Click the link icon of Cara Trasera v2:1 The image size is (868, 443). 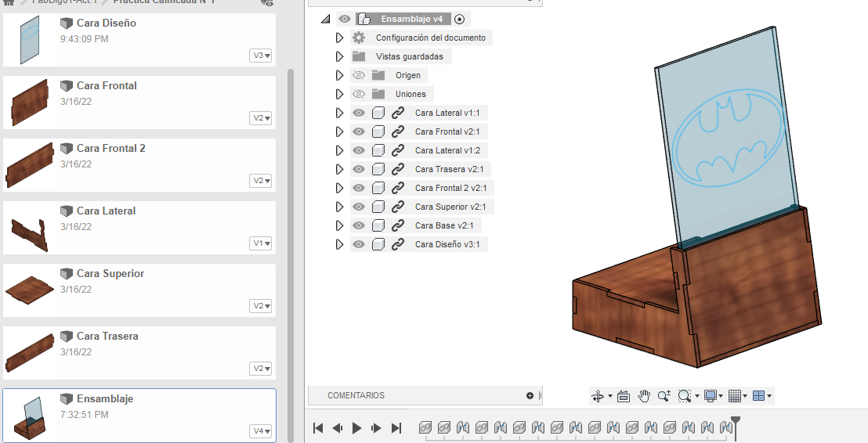tap(397, 169)
